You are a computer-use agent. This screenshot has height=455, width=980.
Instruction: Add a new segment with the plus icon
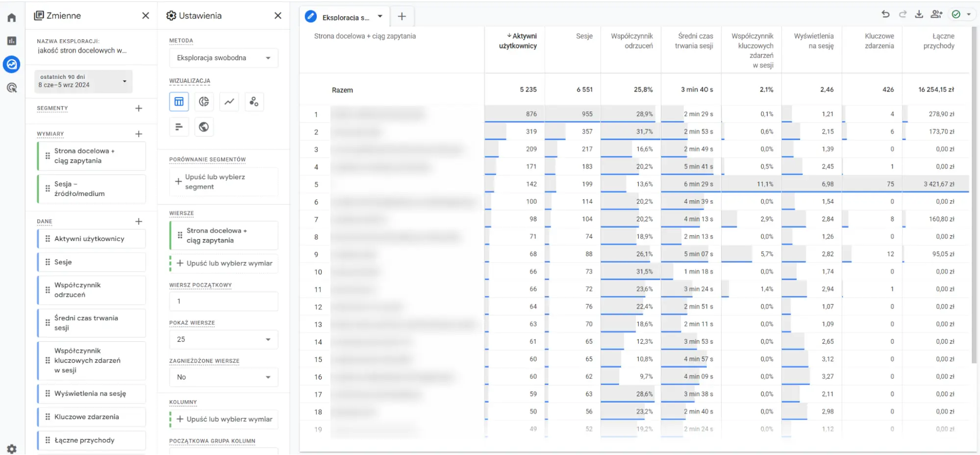pyautogui.click(x=139, y=108)
